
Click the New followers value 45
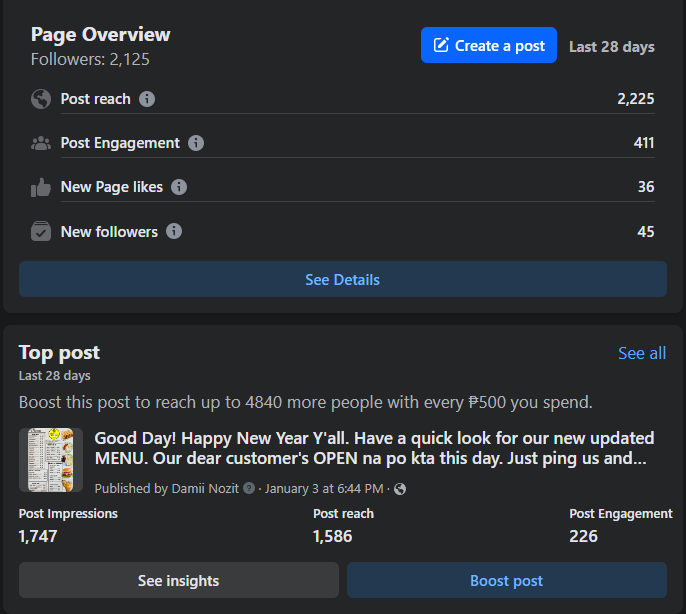pyautogui.click(x=646, y=232)
